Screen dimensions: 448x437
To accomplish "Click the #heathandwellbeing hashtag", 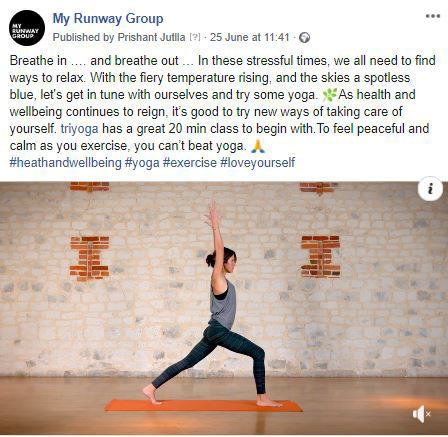I will [65, 163].
